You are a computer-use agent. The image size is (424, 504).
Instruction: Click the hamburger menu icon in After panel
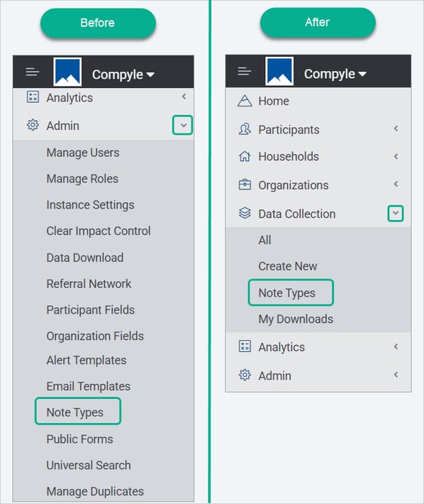tap(244, 71)
